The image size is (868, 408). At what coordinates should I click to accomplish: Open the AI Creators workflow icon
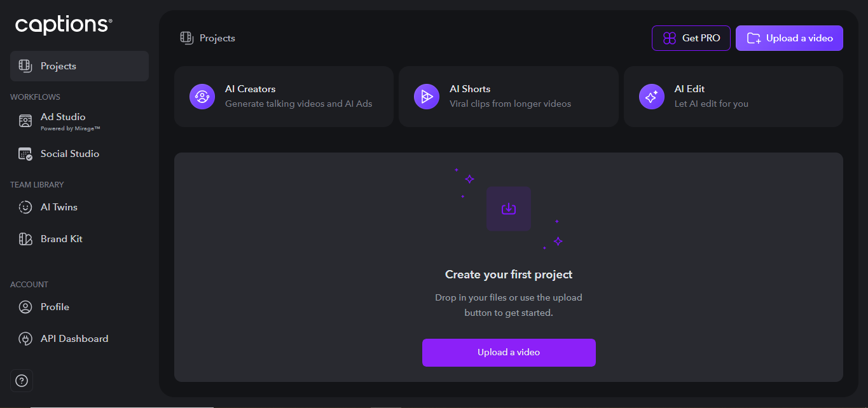tap(202, 96)
